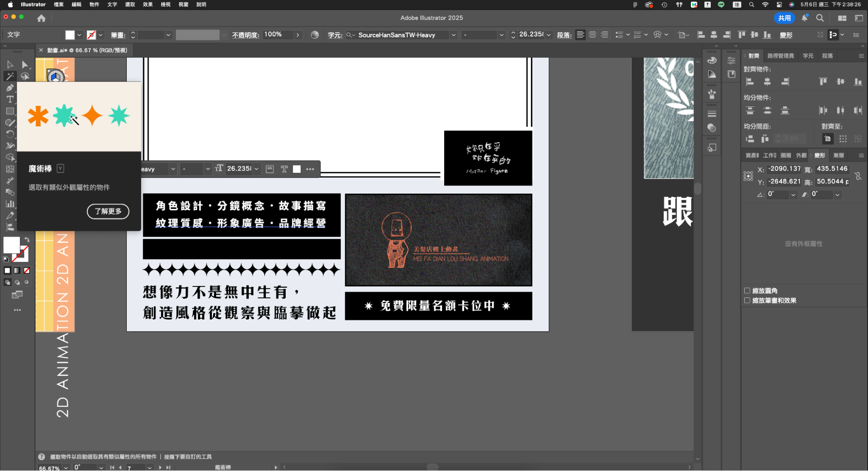The width and height of the screenshot is (868, 471).
Task: Set paragraph alignment to right
Action: 605,35
